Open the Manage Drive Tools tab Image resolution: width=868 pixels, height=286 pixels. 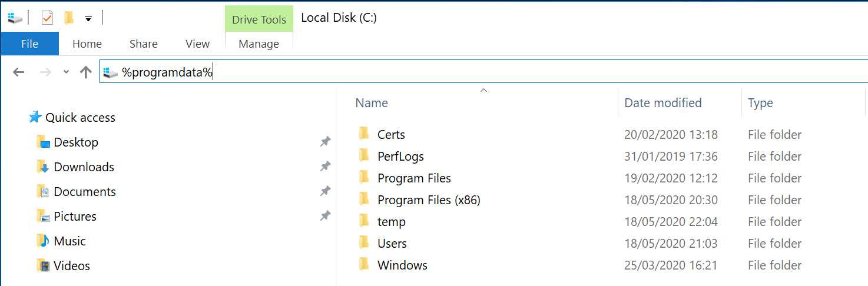point(259,44)
